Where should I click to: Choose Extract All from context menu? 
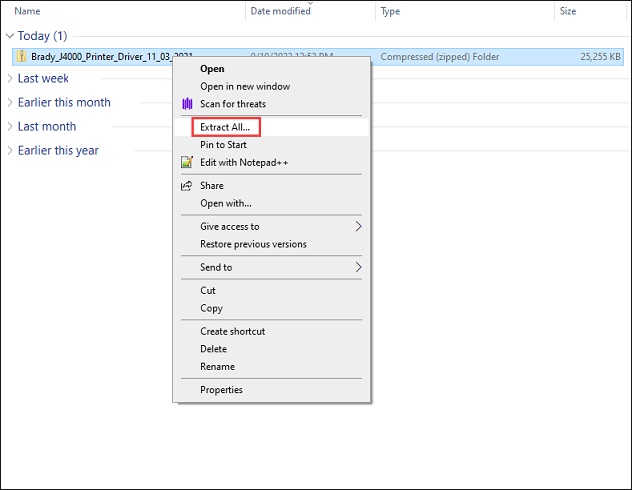click(225, 127)
